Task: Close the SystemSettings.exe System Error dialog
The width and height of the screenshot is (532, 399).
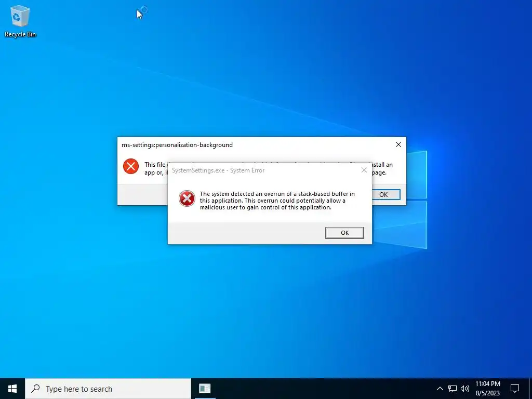Action: [x=364, y=170]
